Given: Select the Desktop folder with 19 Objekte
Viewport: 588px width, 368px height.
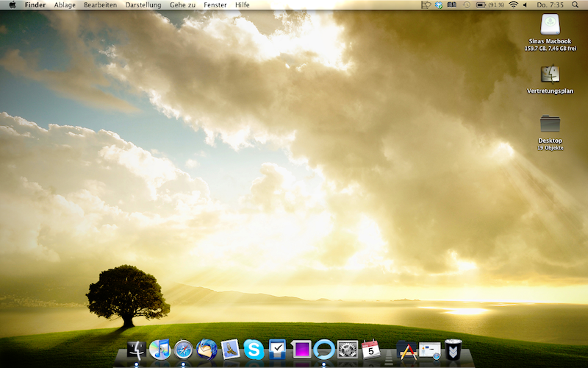Looking at the screenshot, I should click(550, 124).
